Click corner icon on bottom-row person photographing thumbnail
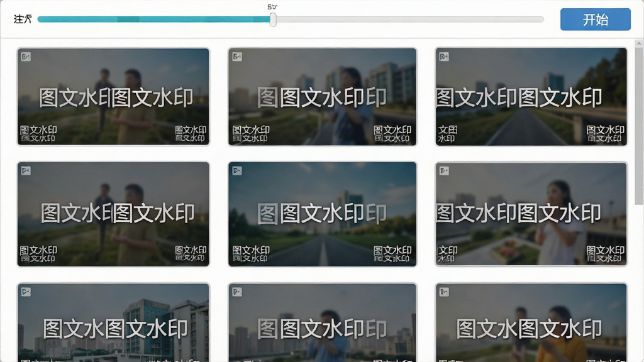The image size is (644, 362). point(237,292)
